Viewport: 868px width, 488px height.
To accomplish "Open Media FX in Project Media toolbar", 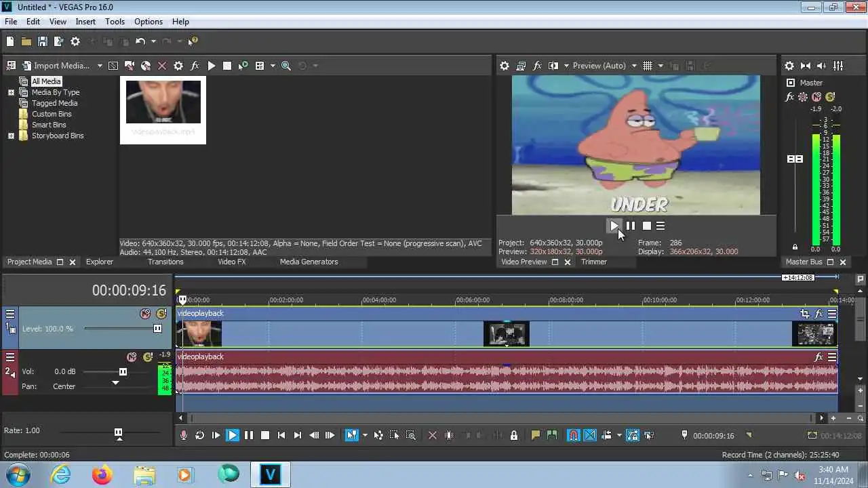I will coord(195,66).
